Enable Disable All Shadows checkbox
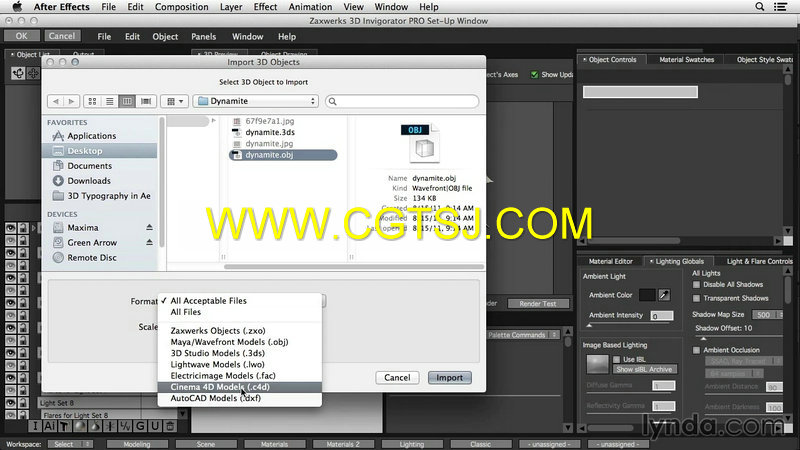The height and width of the screenshot is (450, 800). coord(696,284)
